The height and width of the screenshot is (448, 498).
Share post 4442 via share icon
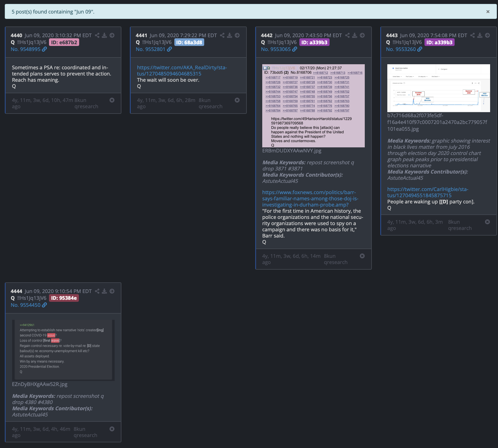[347, 35]
